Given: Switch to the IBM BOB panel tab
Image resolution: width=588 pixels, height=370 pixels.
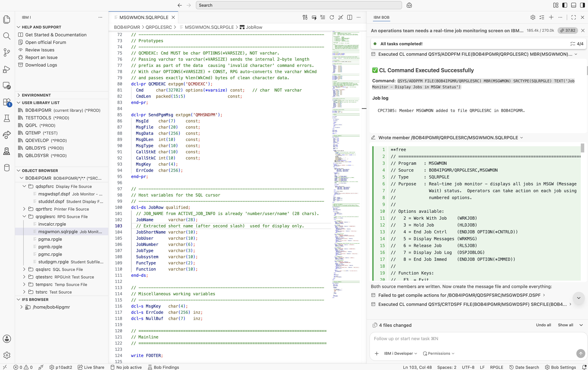Looking at the screenshot, I should point(381,17).
